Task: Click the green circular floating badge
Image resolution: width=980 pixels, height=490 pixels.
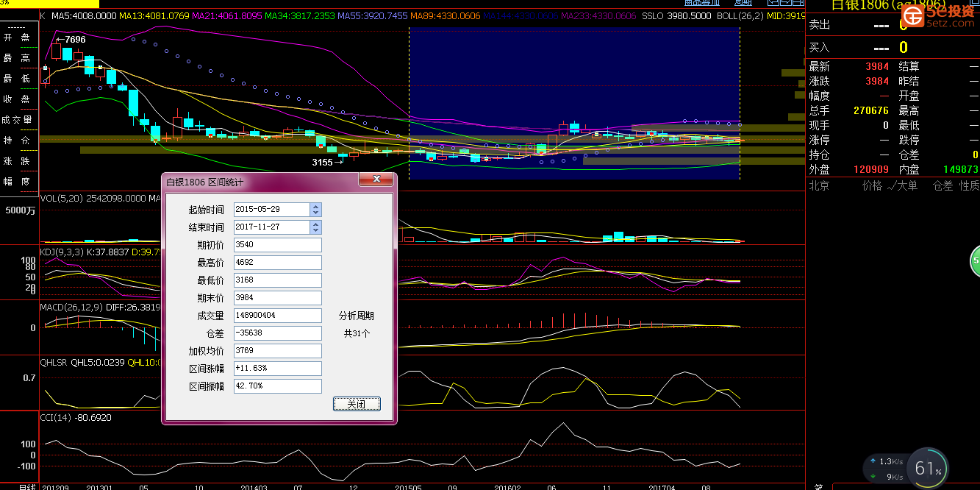Action: pos(976,261)
